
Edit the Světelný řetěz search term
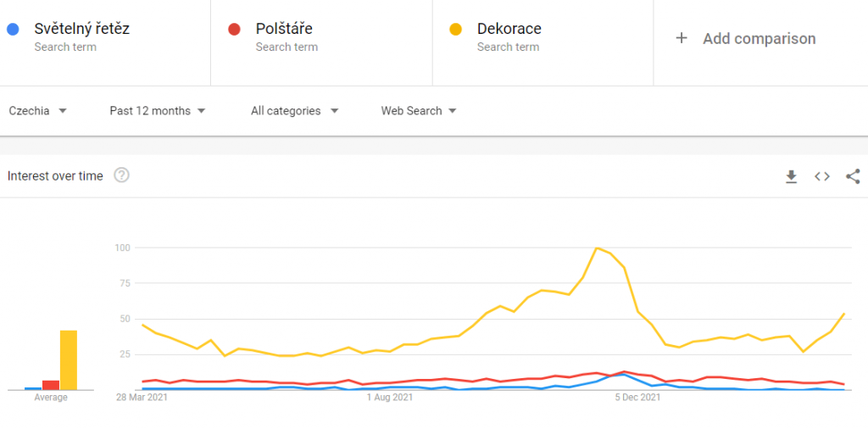[82, 29]
